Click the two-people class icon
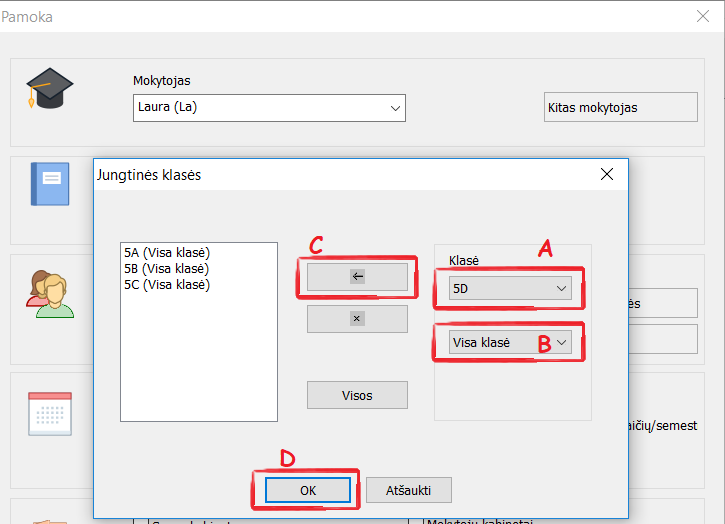The image size is (725, 524). pyautogui.click(x=50, y=293)
